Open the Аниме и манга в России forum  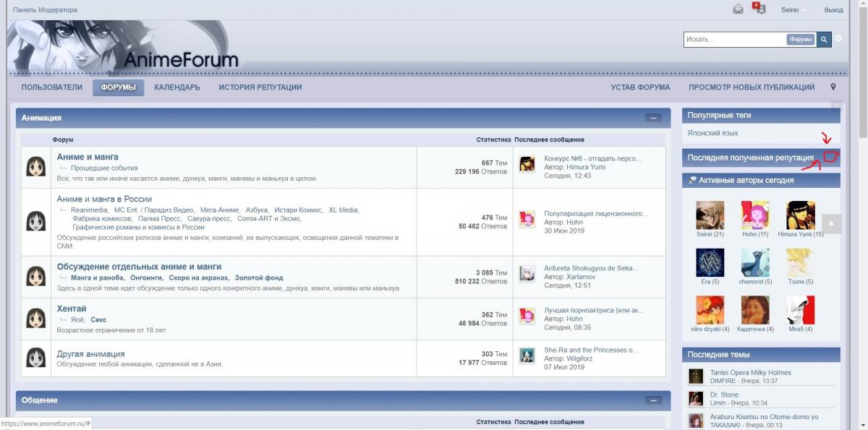click(x=104, y=199)
